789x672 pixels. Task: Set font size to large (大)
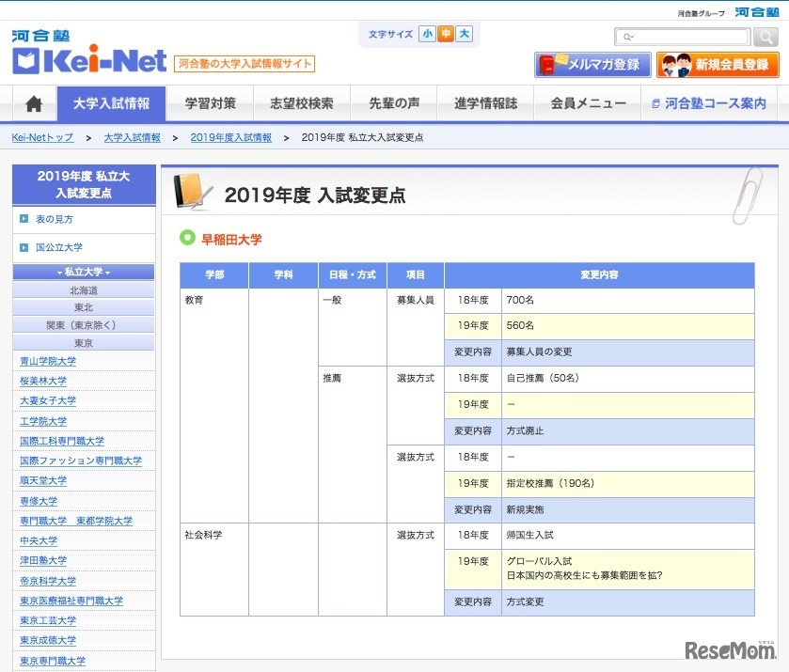click(464, 34)
